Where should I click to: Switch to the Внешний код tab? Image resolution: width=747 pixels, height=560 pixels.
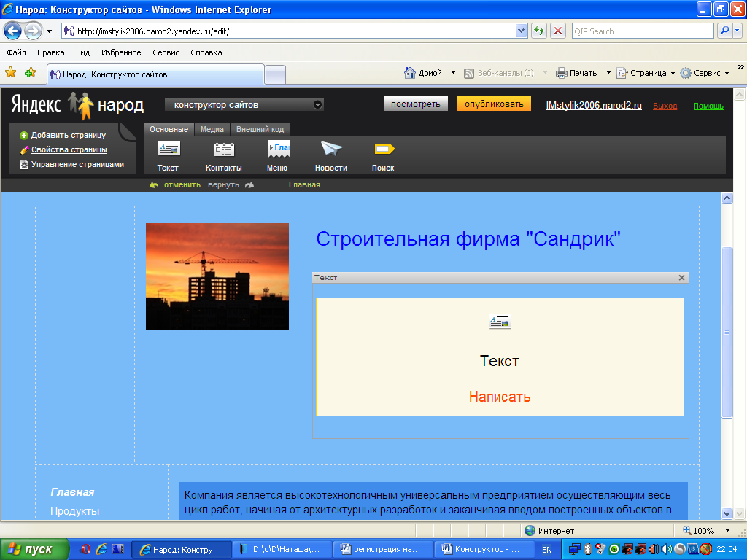(x=260, y=129)
